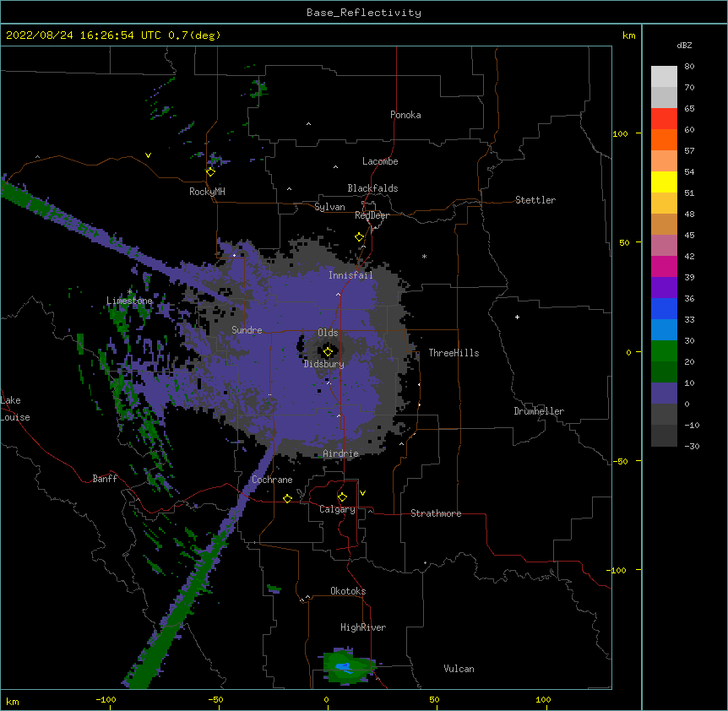Click the RedDeer city label
Screen dimensions: 728x711
[372, 215]
